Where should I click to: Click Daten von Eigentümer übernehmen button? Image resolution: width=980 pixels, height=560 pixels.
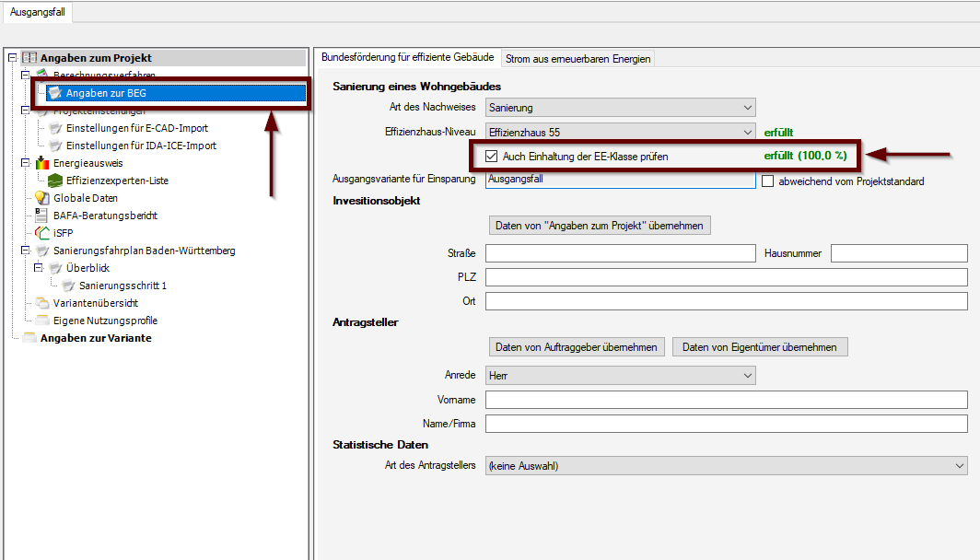(x=760, y=347)
